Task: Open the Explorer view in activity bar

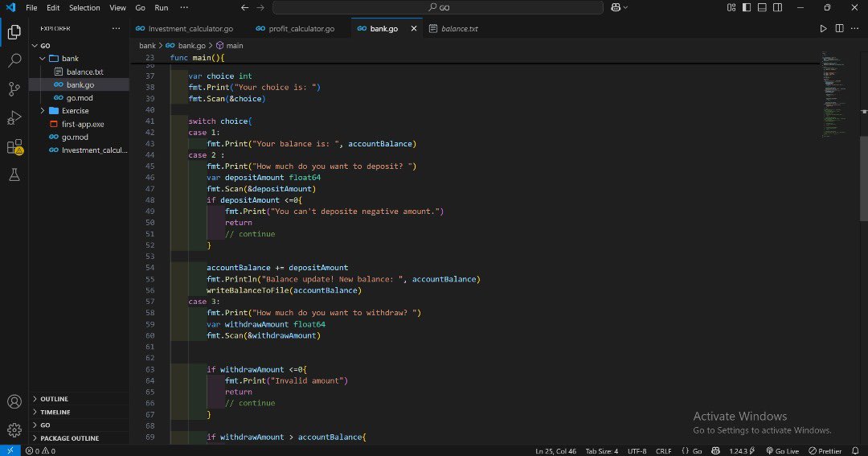Action: tap(14, 32)
